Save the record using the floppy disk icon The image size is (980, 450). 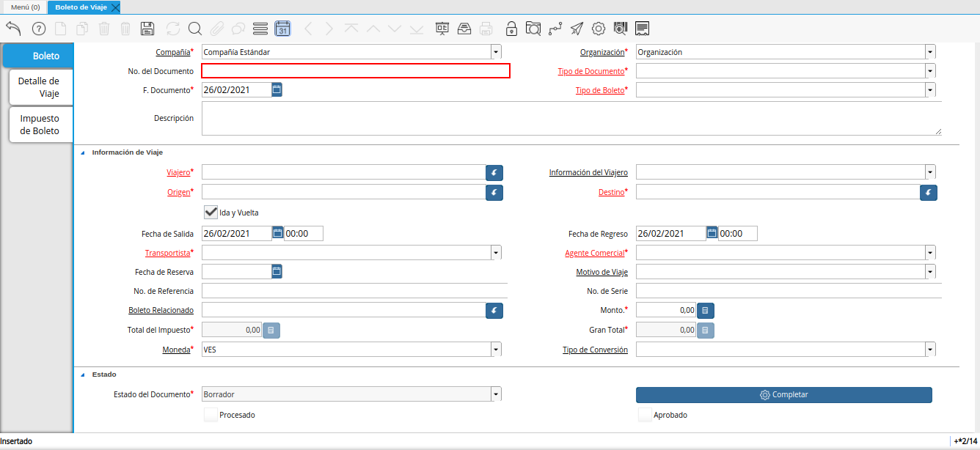[x=147, y=29]
